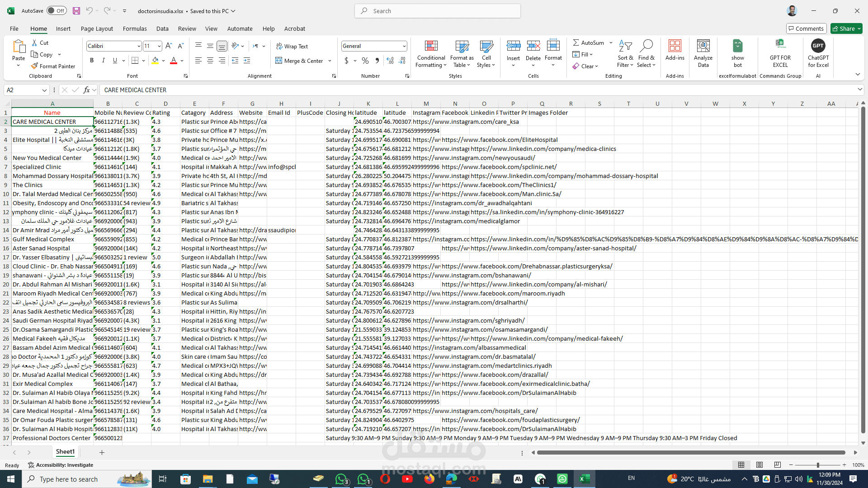Apply Italic formatting
The image size is (868, 488).
[103, 60]
